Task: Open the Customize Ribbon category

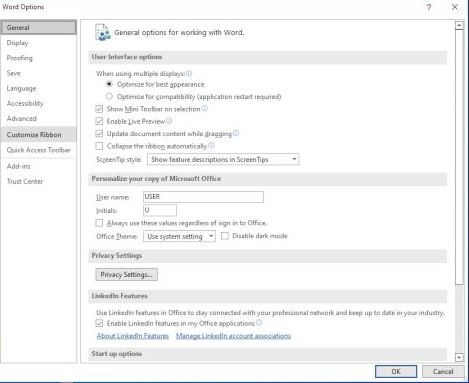Action: [x=38, y=135]
